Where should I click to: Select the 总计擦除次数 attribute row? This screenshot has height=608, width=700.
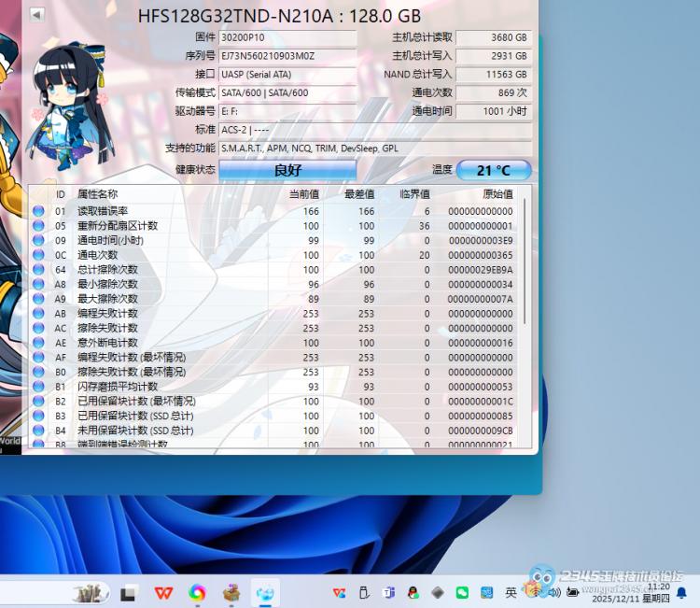(x=280, y=270)
